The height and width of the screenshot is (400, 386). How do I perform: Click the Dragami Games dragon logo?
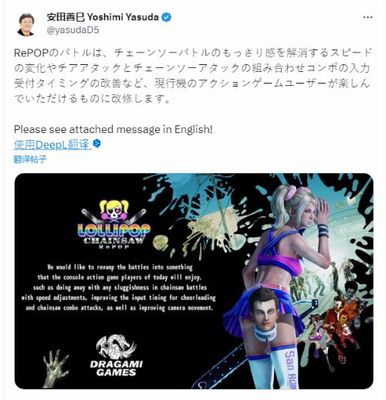click(116, 346)
